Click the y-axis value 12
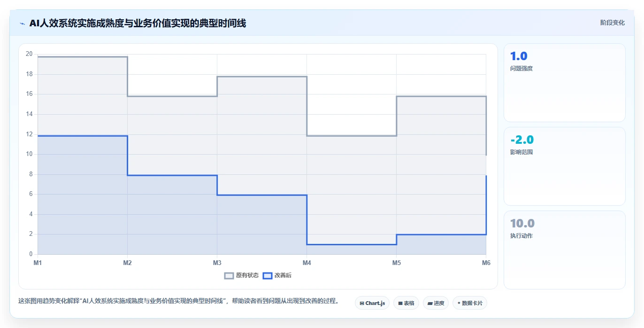 point(29,134)
